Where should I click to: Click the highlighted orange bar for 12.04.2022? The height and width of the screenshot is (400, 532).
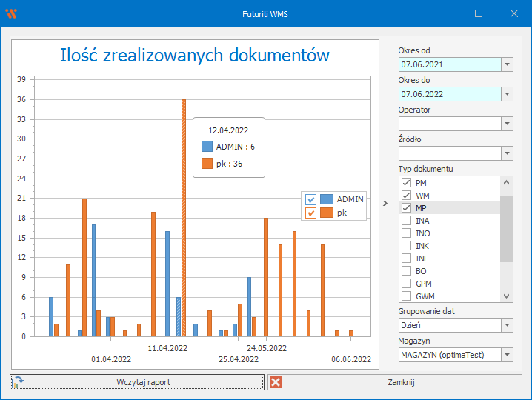tap(184, 222)
